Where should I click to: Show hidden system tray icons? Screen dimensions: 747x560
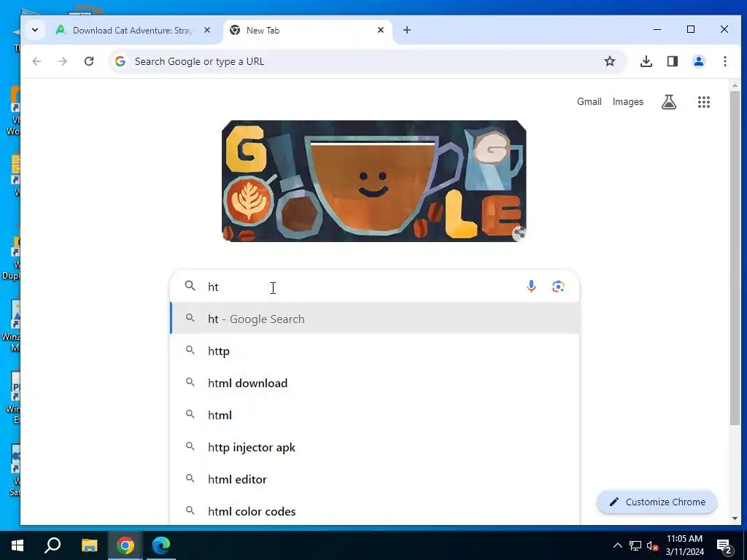(617, 545)
